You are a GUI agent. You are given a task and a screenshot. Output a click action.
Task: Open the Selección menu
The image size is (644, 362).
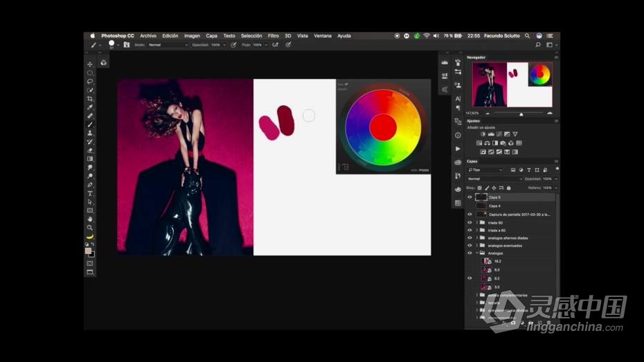tap(251, 36)
